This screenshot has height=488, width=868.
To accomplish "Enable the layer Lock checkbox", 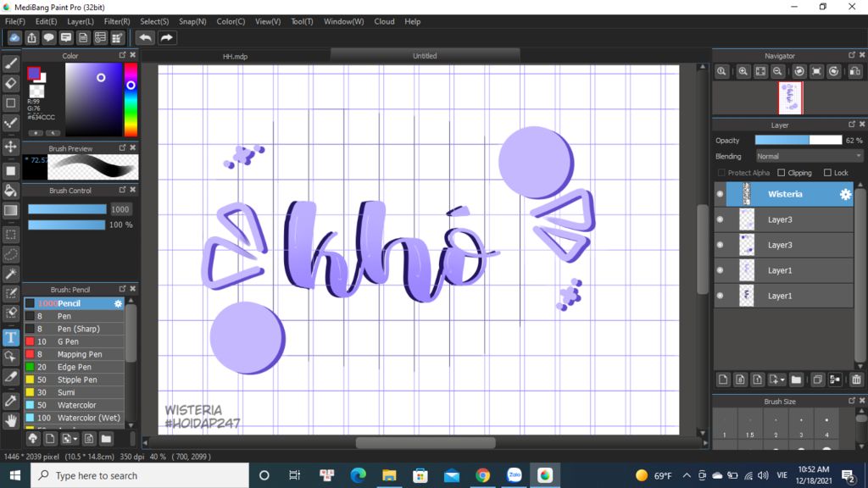I will (827, 173).
